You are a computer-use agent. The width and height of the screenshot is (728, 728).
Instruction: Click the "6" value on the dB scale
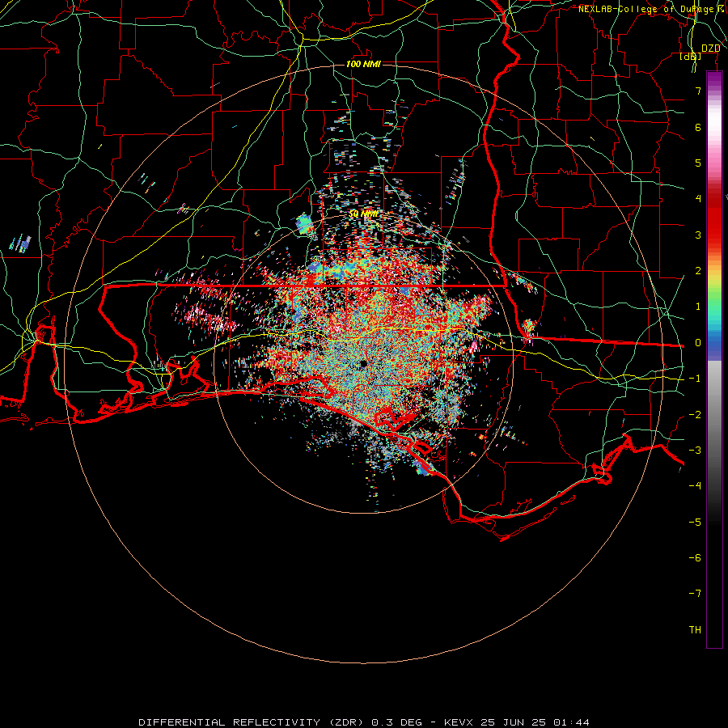tap(698, 127)
